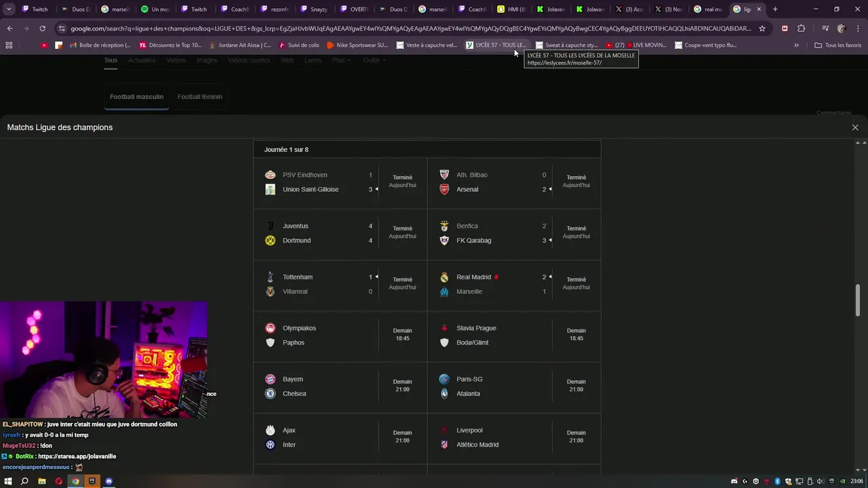This screenshot has width=868, height=488.
Task: Open the LYCÉE 57 bookmark
Action: pos(496,45)
